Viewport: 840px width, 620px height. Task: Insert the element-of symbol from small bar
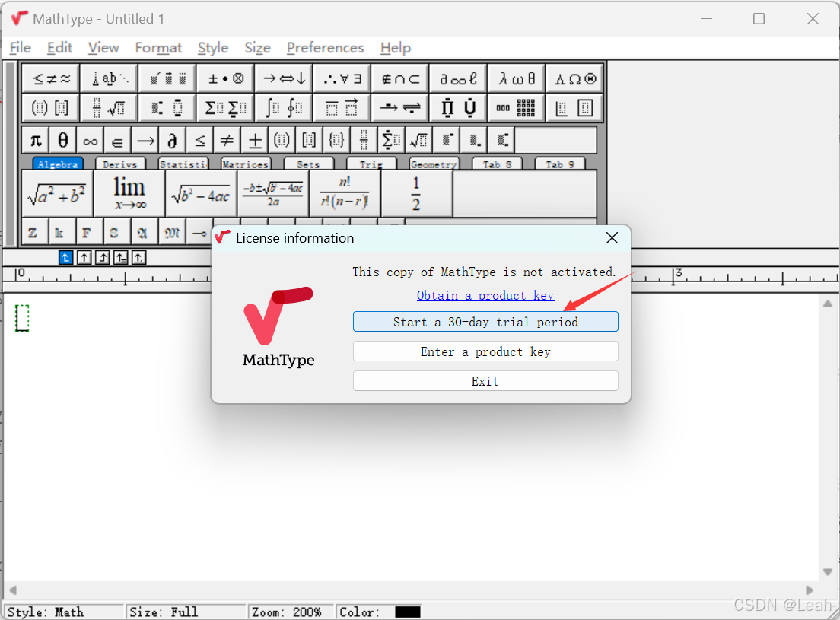[x=118, y=140]
